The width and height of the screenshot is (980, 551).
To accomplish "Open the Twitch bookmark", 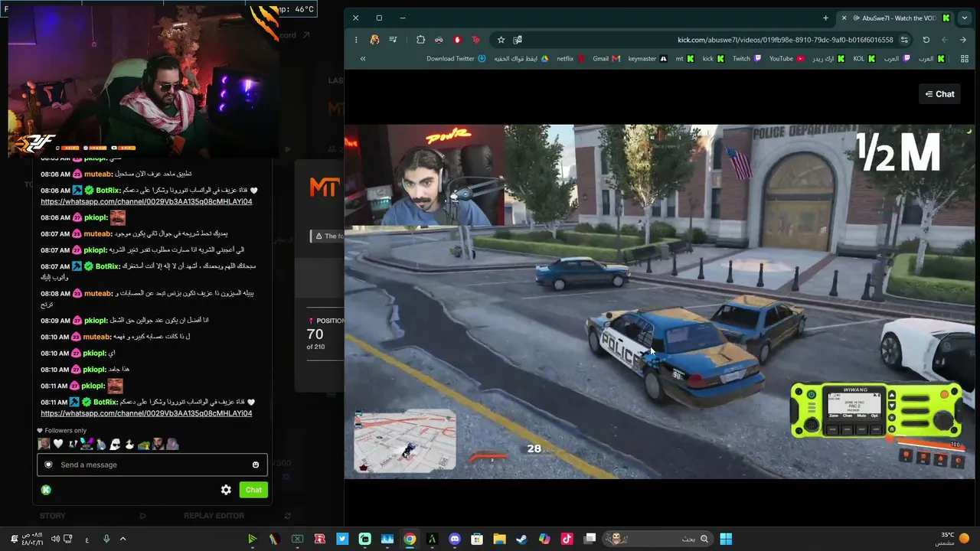I will tap(747, 59).
